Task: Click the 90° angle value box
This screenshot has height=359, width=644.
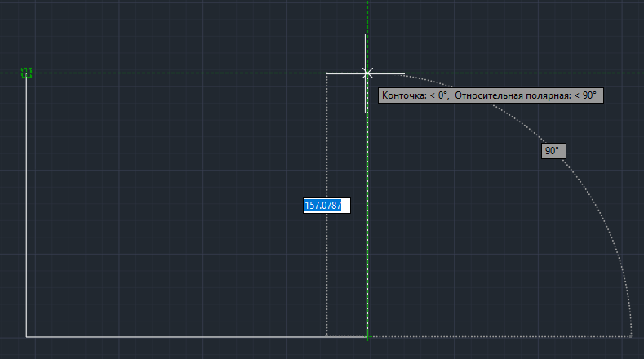Action: 553,151
